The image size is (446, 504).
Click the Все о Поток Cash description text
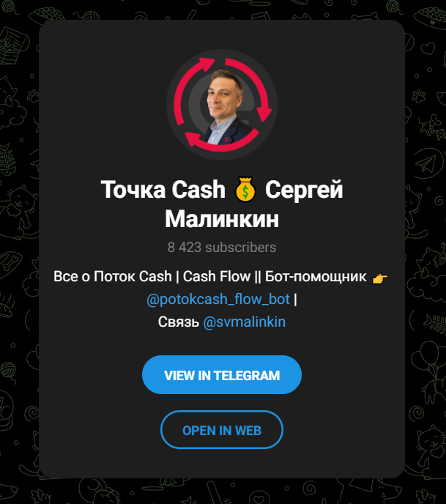pyautogui.click(x=113, y=276)
